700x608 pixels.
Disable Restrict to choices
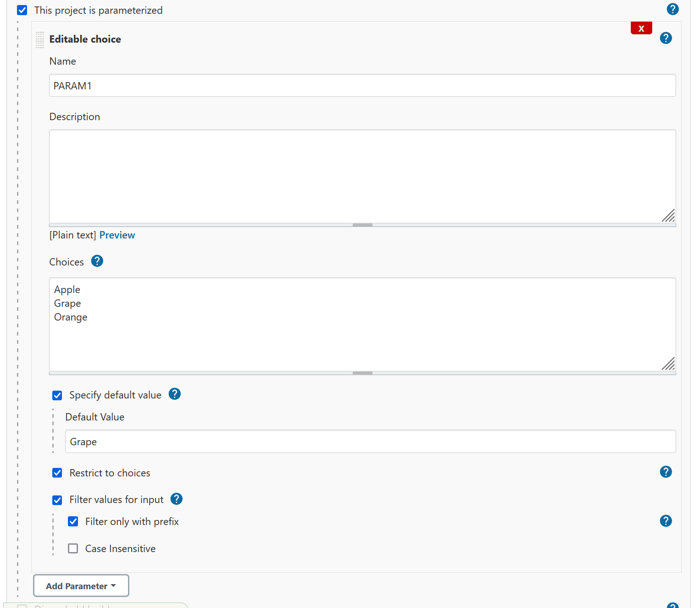pyautogui.click(x=57, y=473)
